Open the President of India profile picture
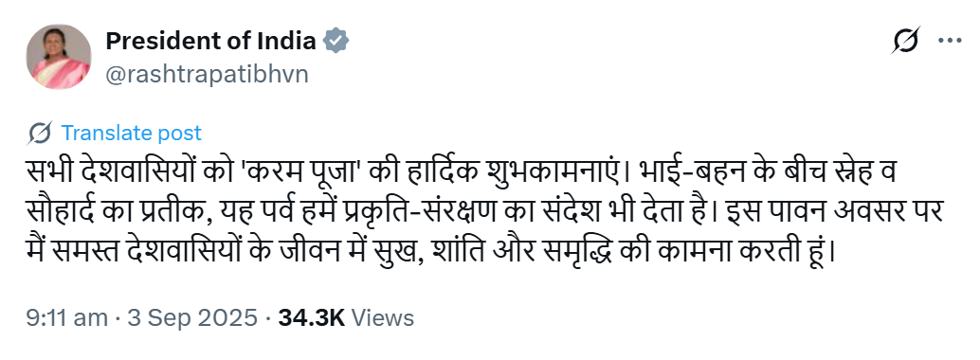This screenshot has width=980, height=360. [x=58, y=57]
